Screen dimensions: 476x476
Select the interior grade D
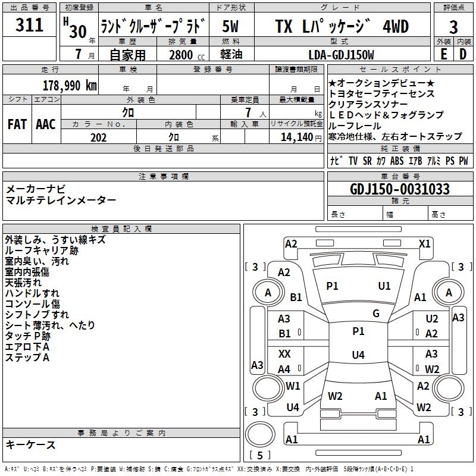click(463, 54)
